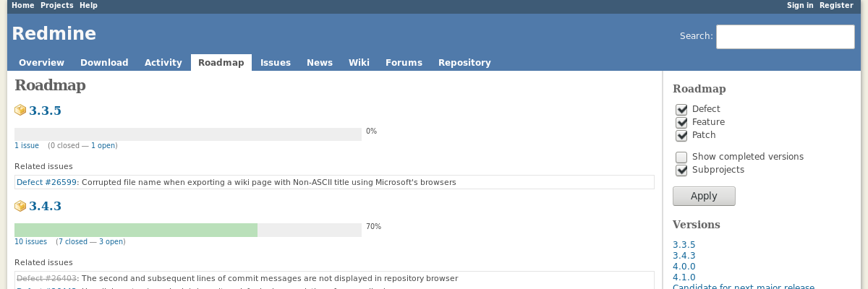Switch to the Repository tab
Screen dimensions: 868x289
pos(464,62)
